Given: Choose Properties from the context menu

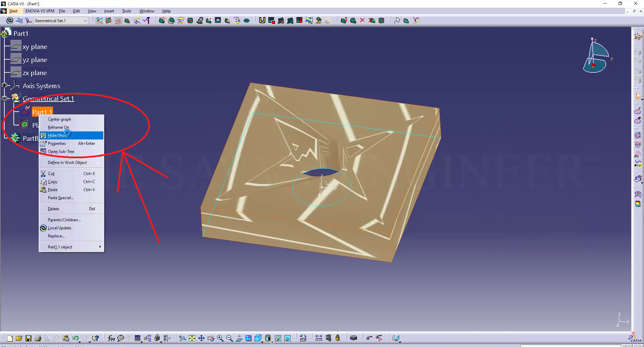Looking at the screenshot, I should pyautogui.click(x=57, y=143).
